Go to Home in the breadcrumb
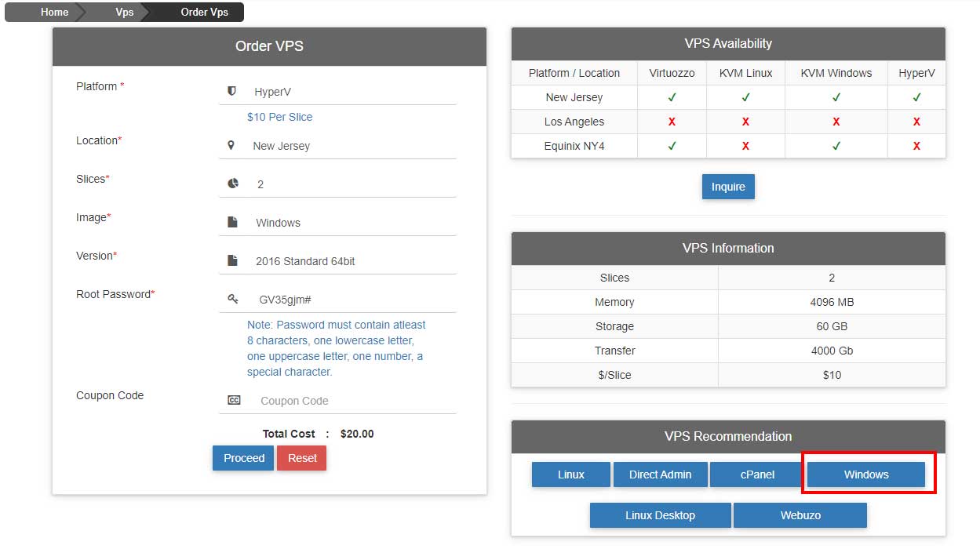 (x=54, y=12)
